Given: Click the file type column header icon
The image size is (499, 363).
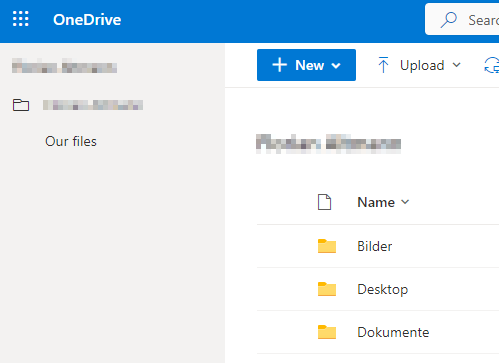Looking at the screenshot, I should (x=324, y=202).
